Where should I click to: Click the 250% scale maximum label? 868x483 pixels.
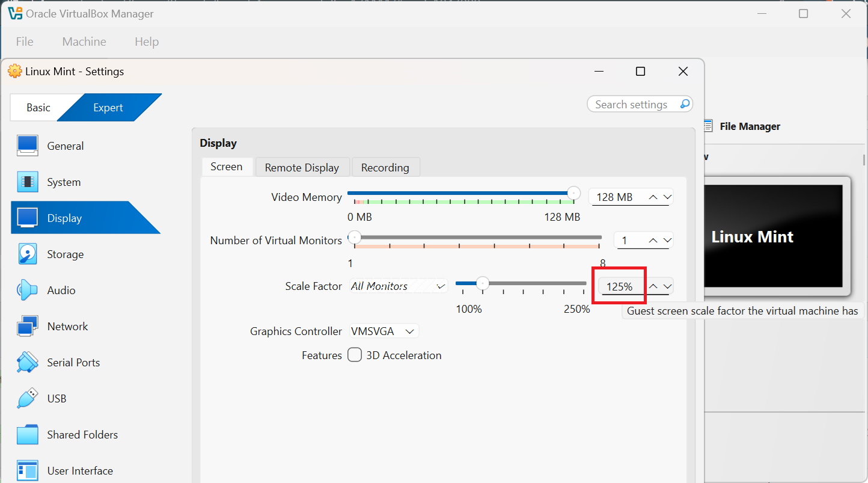tap(577, 309)
